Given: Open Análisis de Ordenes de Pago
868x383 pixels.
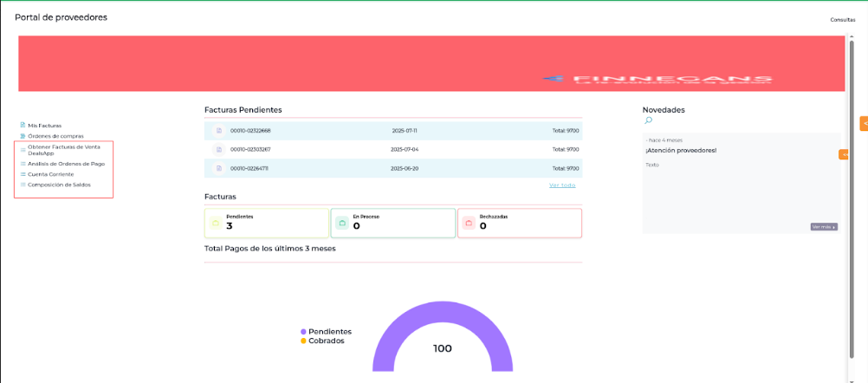Looking at the screenshot, I should point(66,164).
